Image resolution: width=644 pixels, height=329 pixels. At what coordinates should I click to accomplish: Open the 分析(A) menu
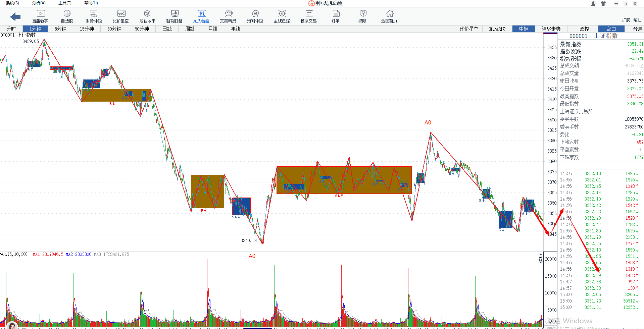coord(39,3)
